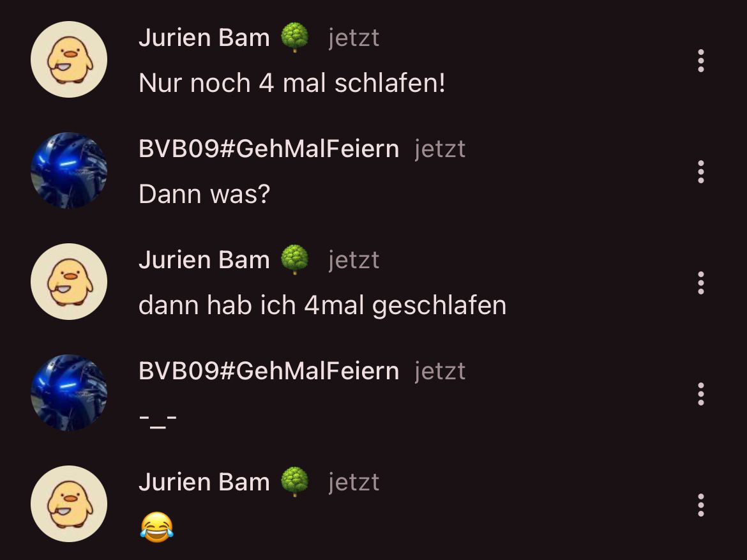
Task: Click Jurien Bam name above "dann hab ich 4mal geschlafen"
Action: point(204,260)
